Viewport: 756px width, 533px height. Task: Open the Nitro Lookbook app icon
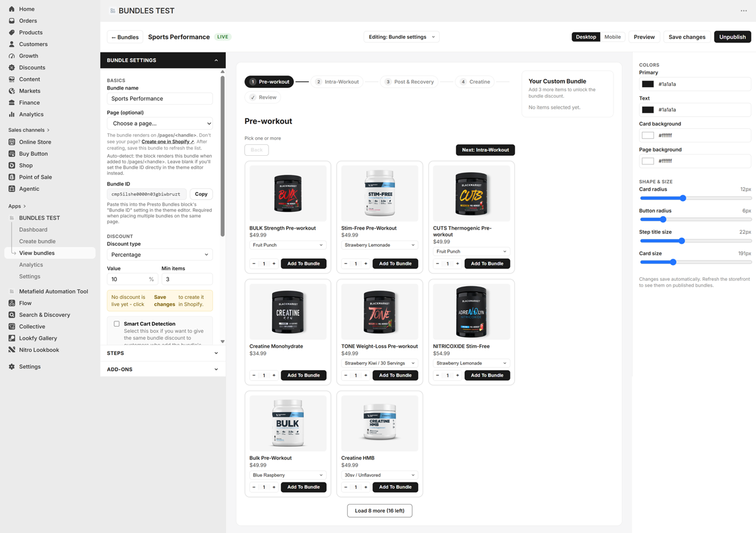coord(12,349)
